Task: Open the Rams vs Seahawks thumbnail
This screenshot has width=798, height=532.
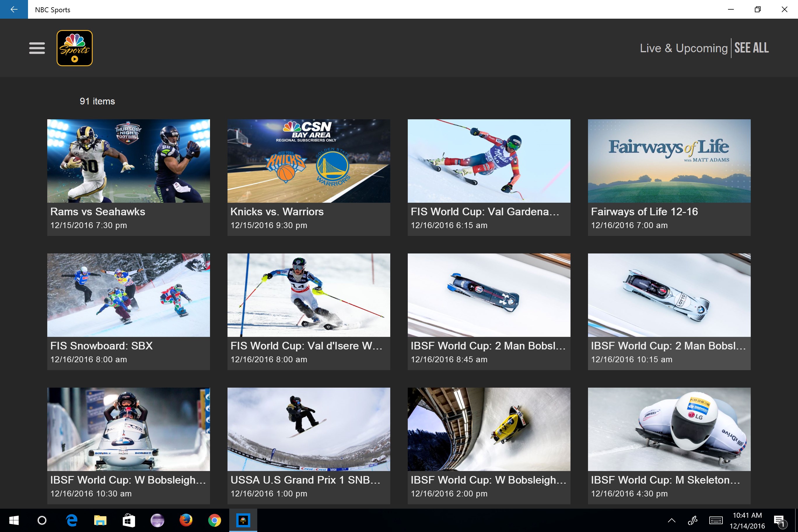Action: tap(128, 161)
